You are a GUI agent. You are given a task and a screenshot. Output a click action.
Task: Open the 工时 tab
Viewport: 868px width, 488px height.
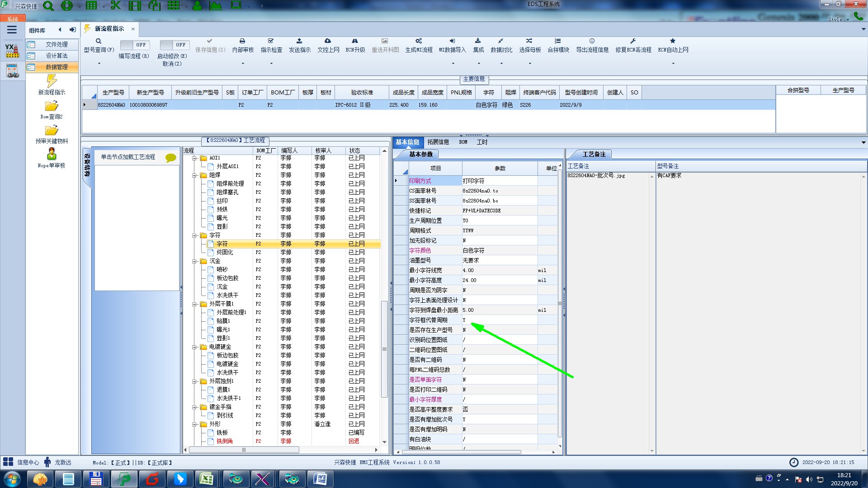tap(482, 142)
